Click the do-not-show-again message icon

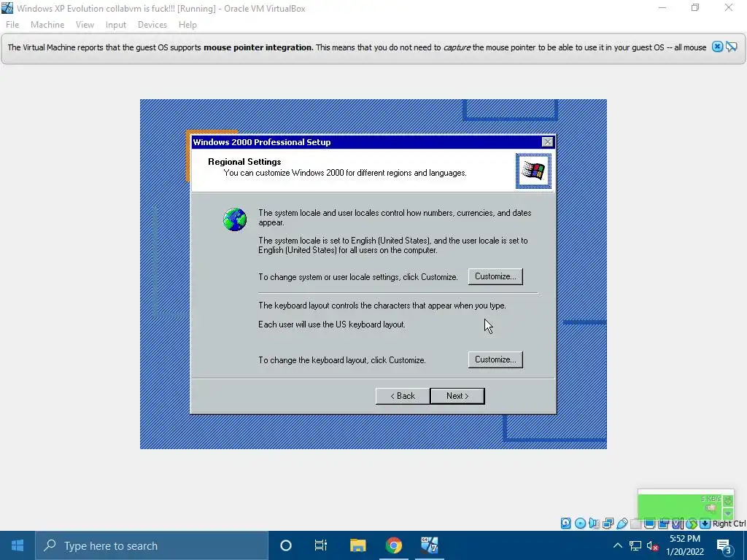(x=732, y=47)
